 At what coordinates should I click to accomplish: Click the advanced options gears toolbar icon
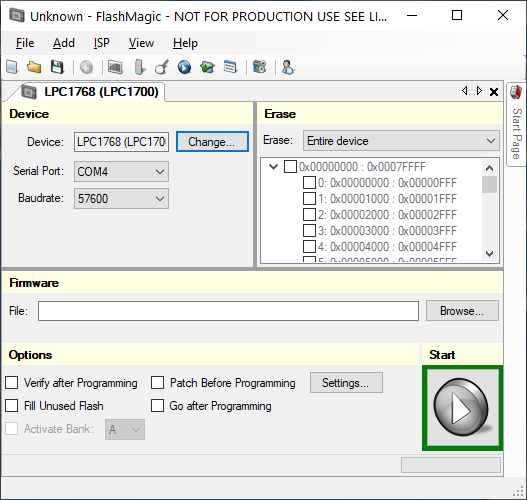click(x=259, y=67)
